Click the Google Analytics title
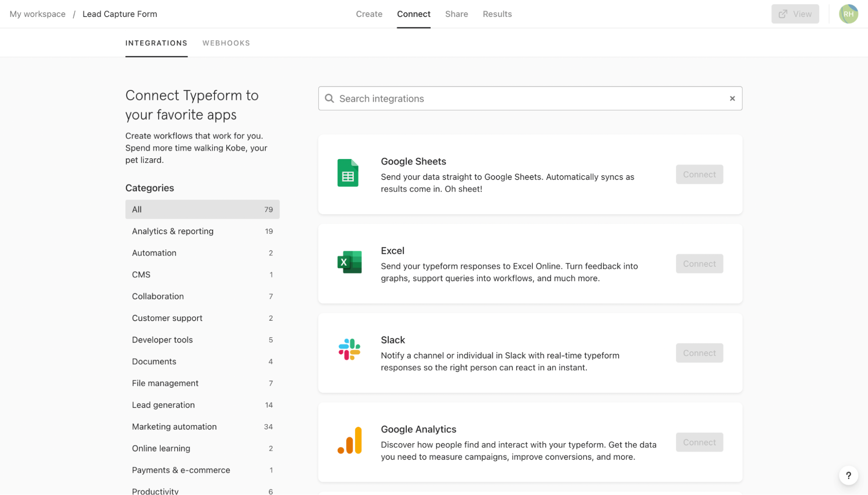This screenshot has height=495, width=868. 419,429
